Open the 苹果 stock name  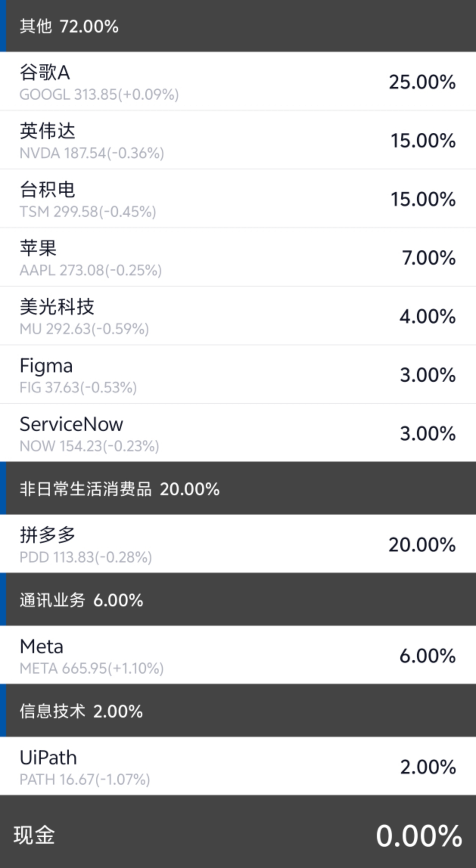click(x=38, y=248)
